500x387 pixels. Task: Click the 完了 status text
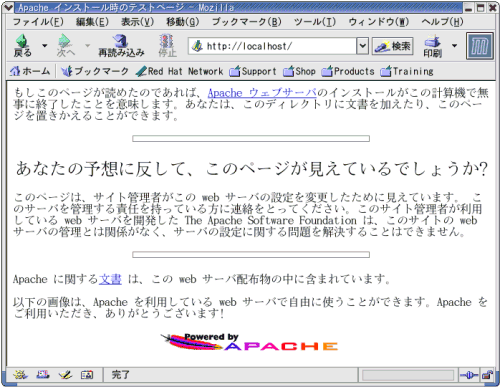[121, 375]
